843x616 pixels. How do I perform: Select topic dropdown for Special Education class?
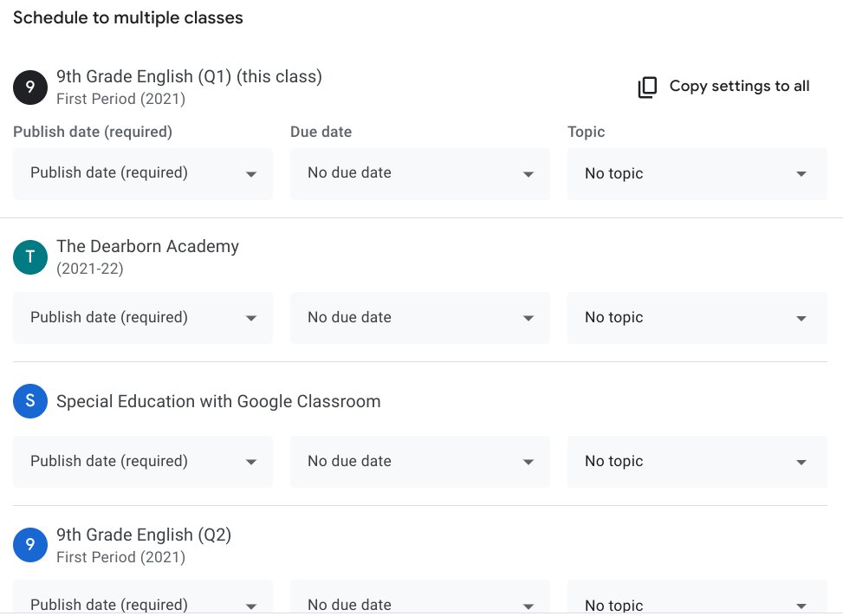click(697, 462)
